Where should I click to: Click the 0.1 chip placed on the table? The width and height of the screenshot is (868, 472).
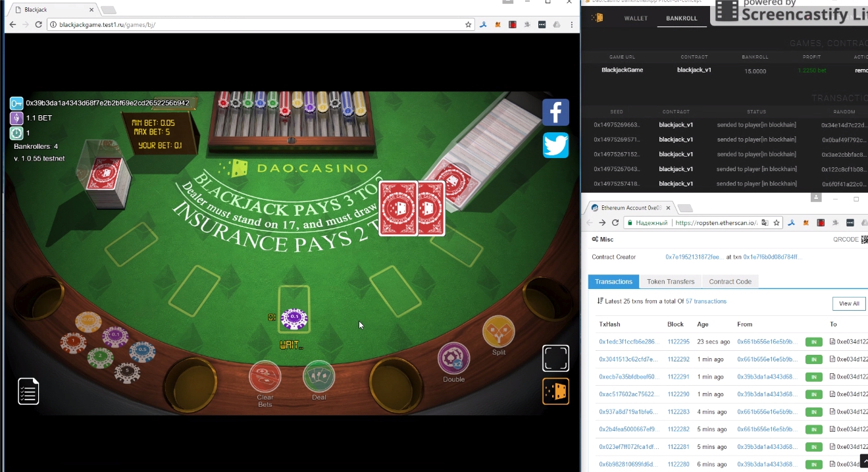pyautogui.click(x=294, y=319)
